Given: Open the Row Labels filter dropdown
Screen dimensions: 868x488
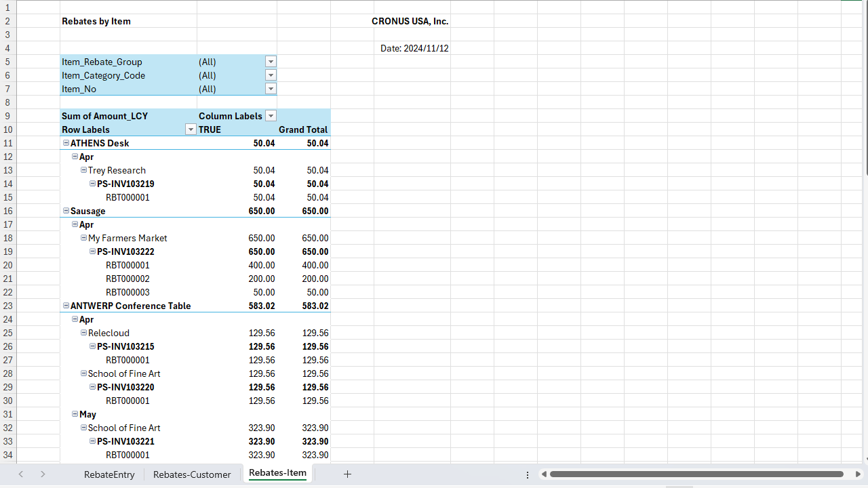Looking at the screenshot, I should (191, 129).
